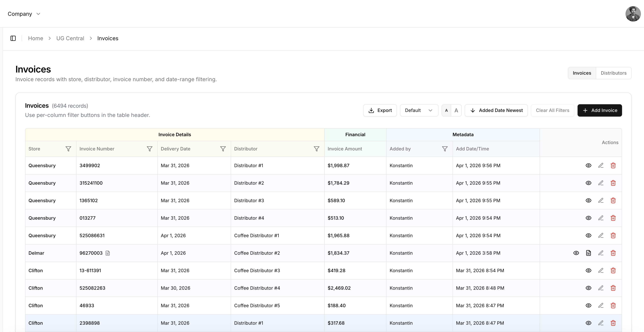View invoice 1365102 with eye icon
The height and width of the screenshot is (332, 644).
tap(589, 200)
